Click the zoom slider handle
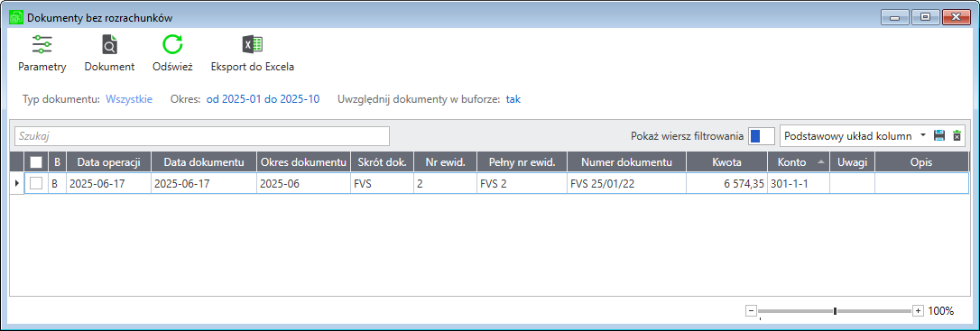The image size is (980, 331). 835,310
